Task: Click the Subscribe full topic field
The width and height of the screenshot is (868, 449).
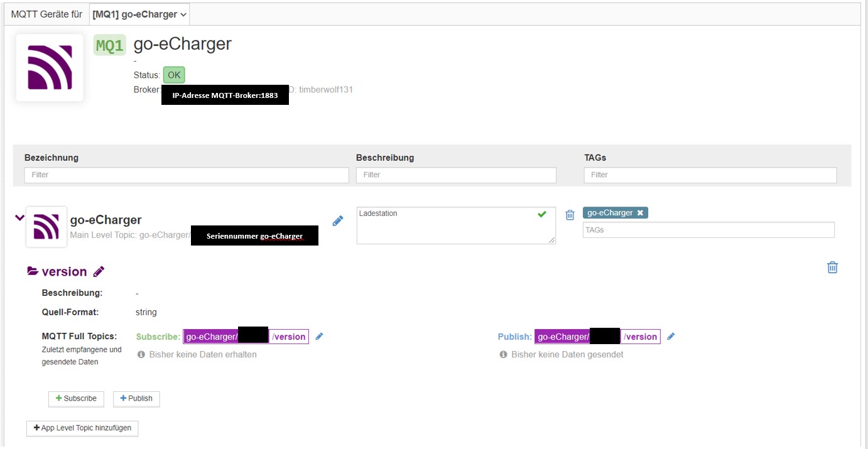Action: [x=246, y=337]
